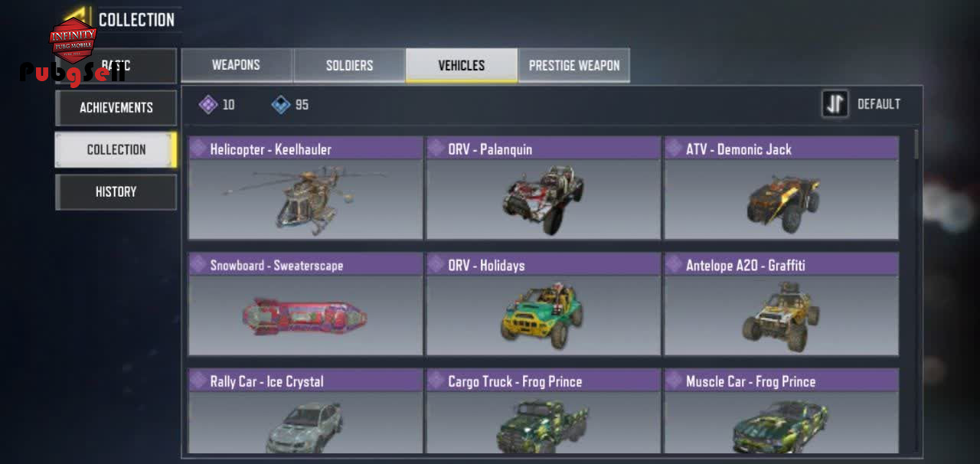Select the ATV - Demonic Jack vehicle image
This screenshot has height=464, width=980.
coord(781,199)
